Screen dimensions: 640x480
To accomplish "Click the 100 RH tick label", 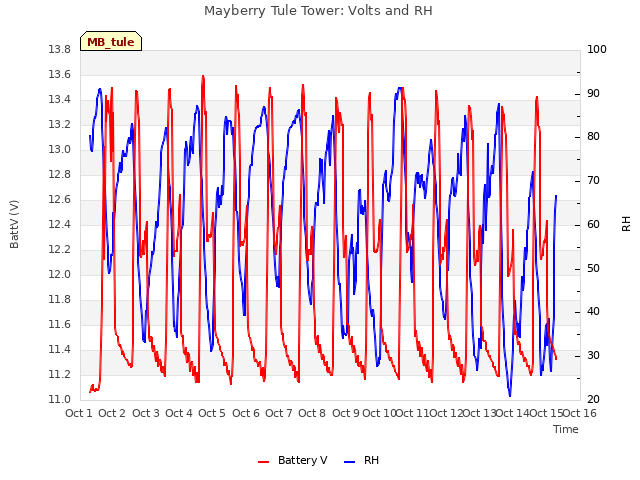I will pyautogui.click(x=597, y=50).
